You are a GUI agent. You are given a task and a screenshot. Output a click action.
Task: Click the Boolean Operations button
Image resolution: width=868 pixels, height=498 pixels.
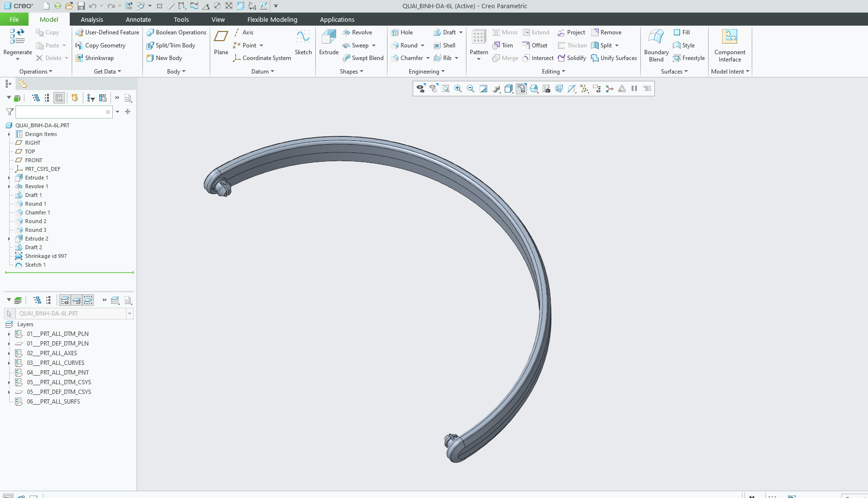tap(176, 32)
